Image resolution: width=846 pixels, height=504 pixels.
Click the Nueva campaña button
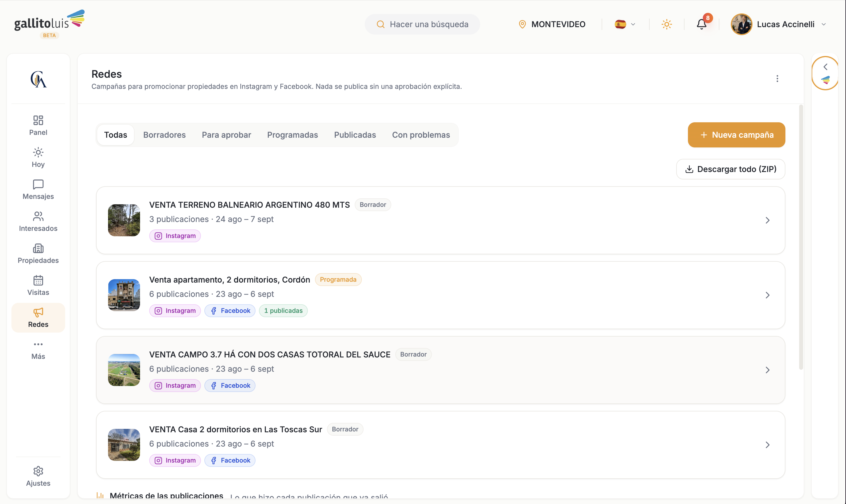pos(736,135)
